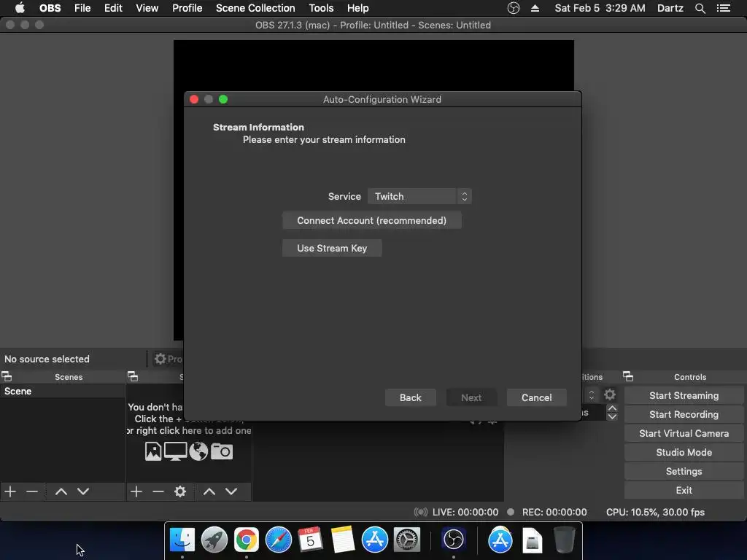The height and width of the screenshot is (560, 747).
Task: Open source properties gear in Sources toolbar
Action: tap(180, 491)
